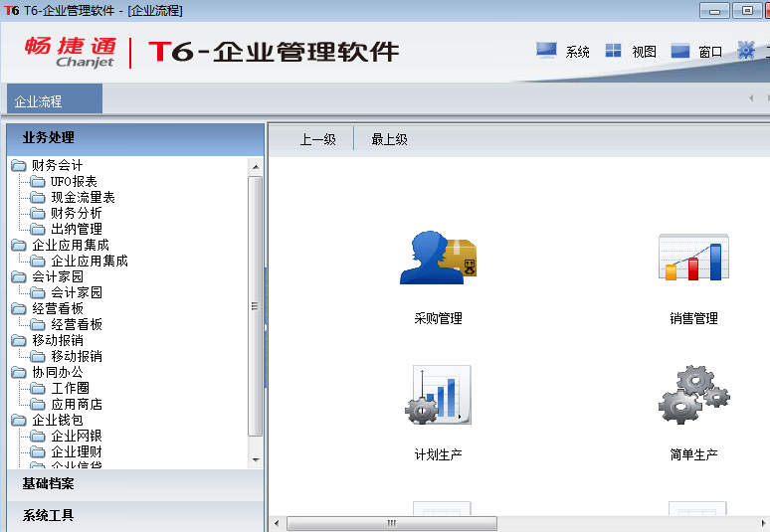770x532 pixels.
Task: Click the 系统 monitor icon
Action: coord(546,51)
